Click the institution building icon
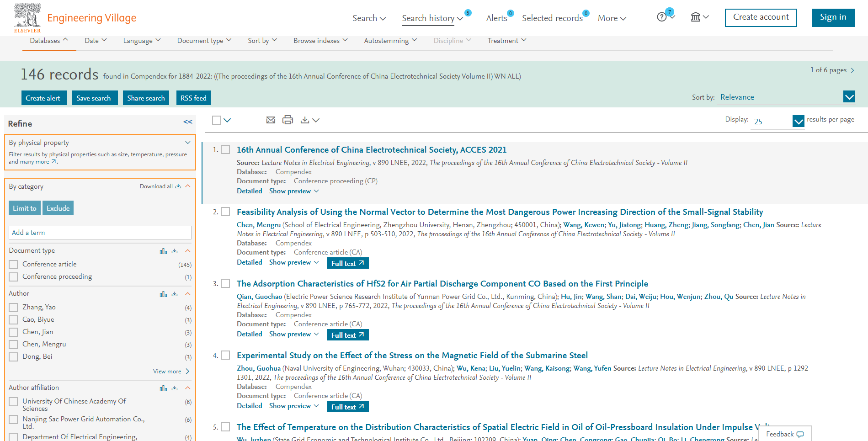Viewport: 868px width, 441px height. (695, 17)
